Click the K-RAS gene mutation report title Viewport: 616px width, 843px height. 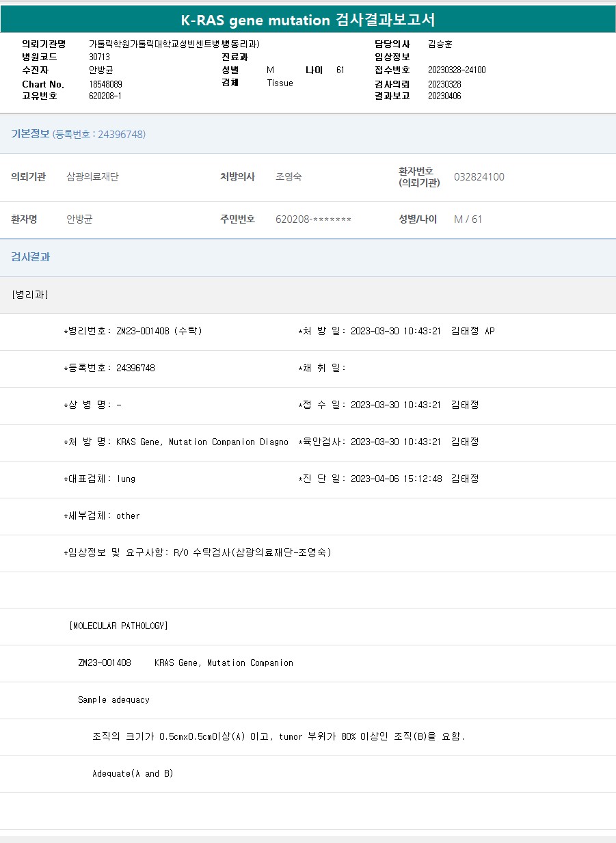(x=308, y=20)
